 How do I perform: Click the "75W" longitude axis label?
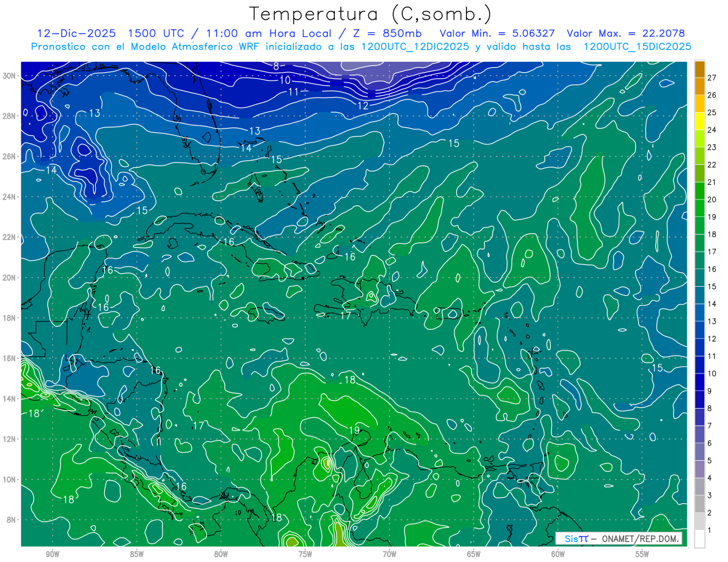(x=305, y=554)
